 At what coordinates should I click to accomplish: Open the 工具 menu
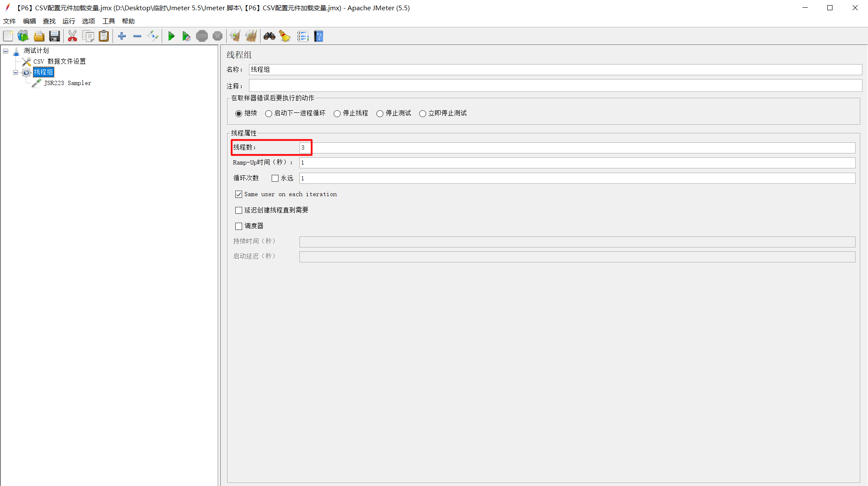[109, 21]
